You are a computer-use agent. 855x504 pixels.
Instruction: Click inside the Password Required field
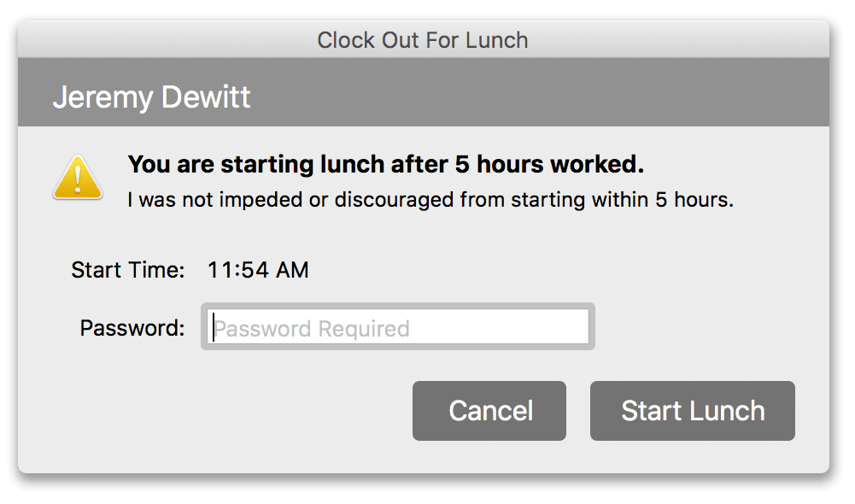[397, 327]
